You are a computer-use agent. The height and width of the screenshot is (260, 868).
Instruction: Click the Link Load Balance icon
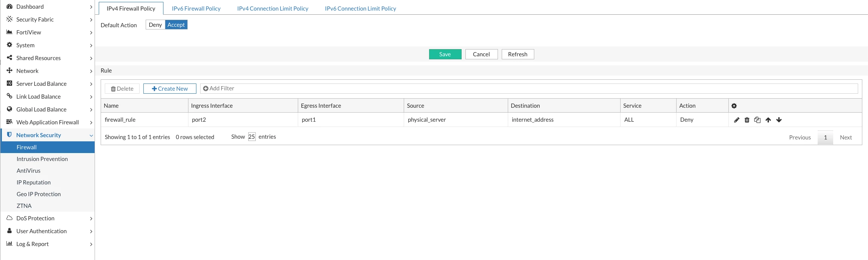pyautogui.click(x=9, y=96)
